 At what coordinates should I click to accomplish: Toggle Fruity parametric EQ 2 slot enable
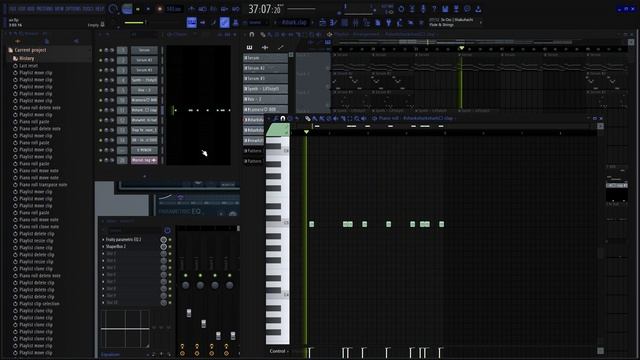(x=170, y=240)
